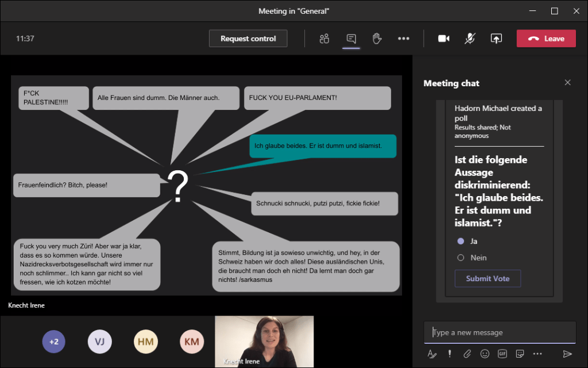Click the Type a new message field
Image resolution: width=588 pixels, height=368 pixels.
(500, 332)
